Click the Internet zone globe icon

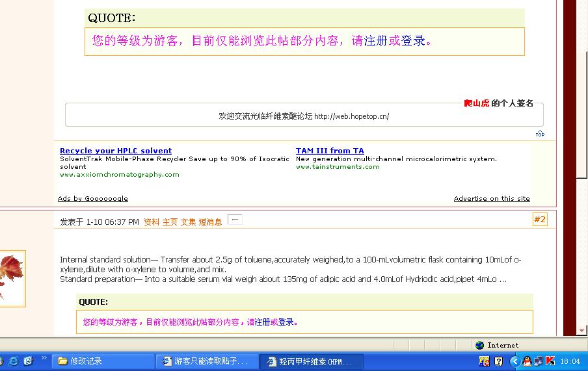479,345
